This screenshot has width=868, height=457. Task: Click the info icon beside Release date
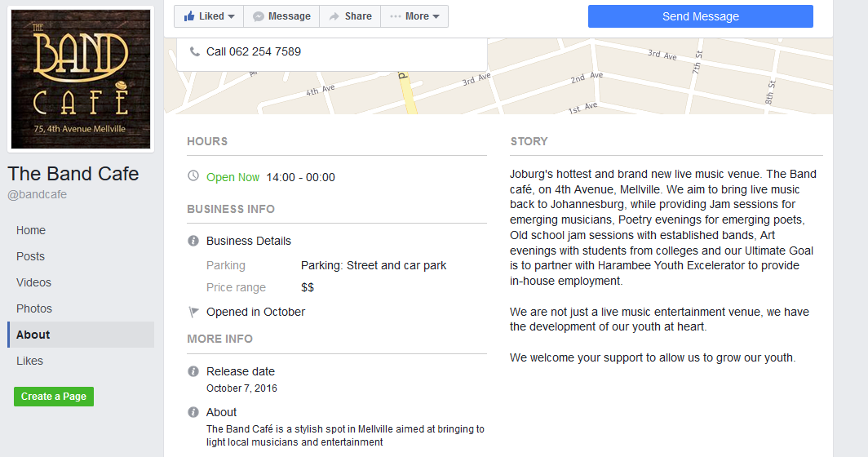193,371
